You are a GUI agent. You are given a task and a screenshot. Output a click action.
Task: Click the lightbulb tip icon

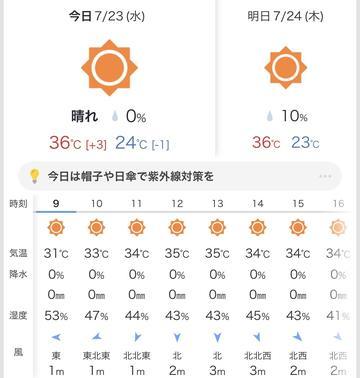[x=34, y=176]
